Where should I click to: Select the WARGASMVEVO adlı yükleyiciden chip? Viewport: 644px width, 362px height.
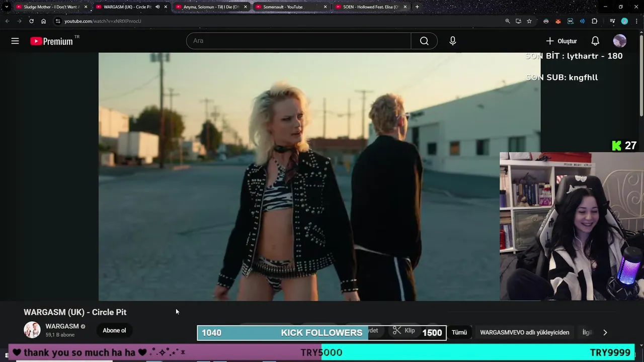(525, 332)
